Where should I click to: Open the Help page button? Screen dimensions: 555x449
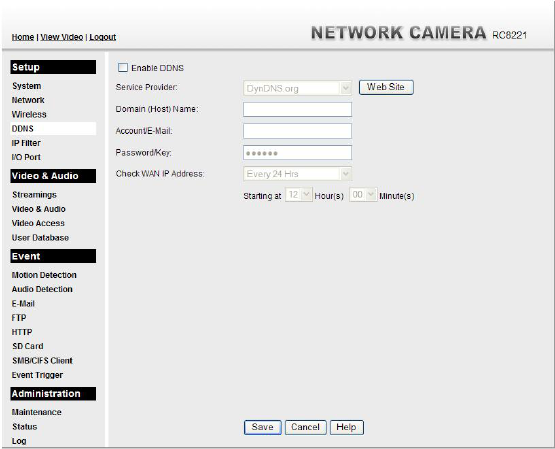click(347, 427)
